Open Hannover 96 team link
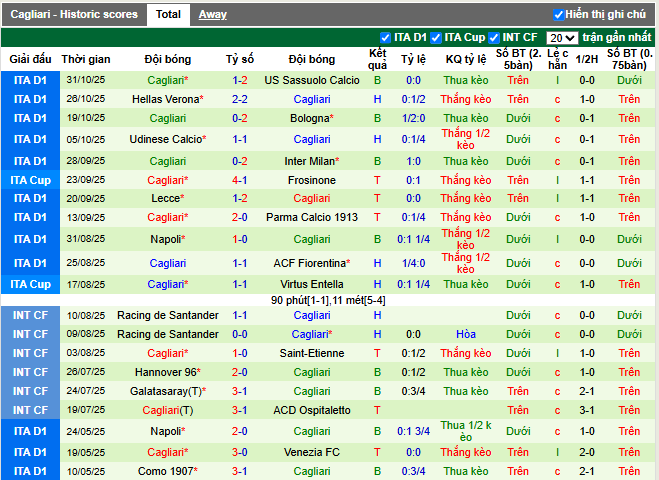Image resolution: width=659 pixels, height=480 pixels. click(x=168, y=372)
